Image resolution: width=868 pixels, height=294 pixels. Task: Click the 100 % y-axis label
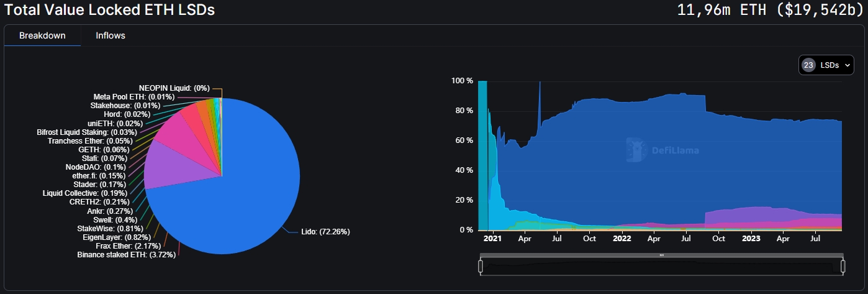463,81
